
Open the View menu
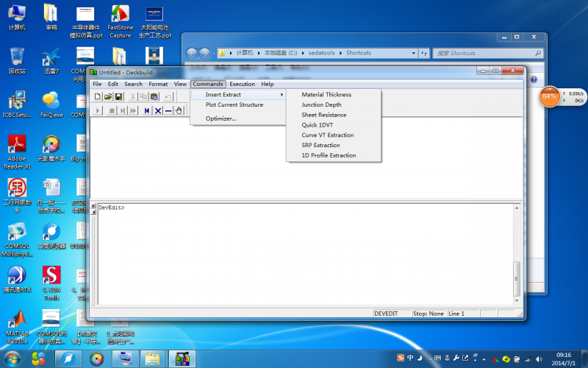[x=180, y=84]
